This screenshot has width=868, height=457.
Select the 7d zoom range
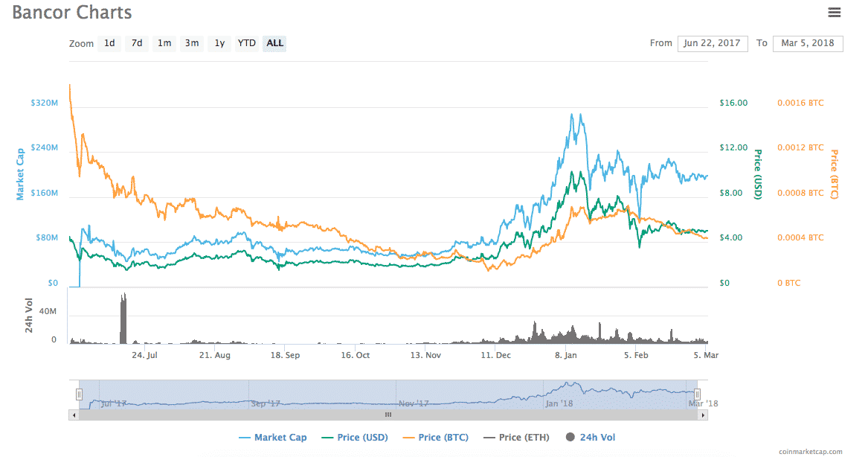coord(137,43)
